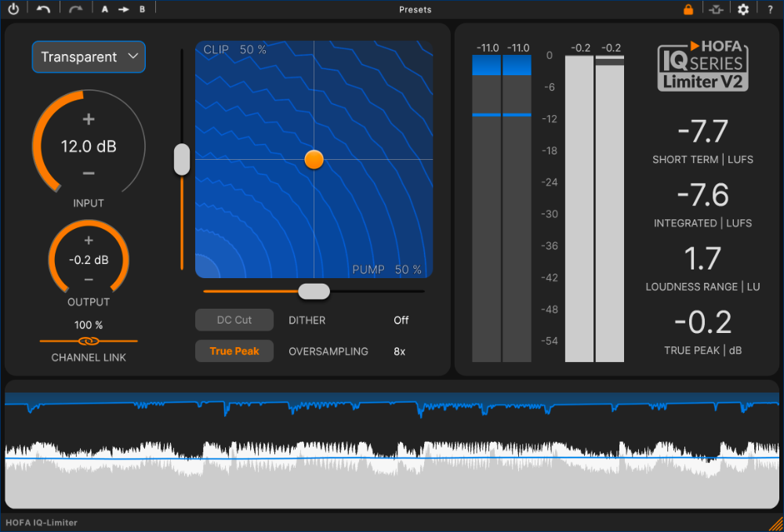
Task: Open the OVERSAMPLING 8x selector
Action: (400, 351)
